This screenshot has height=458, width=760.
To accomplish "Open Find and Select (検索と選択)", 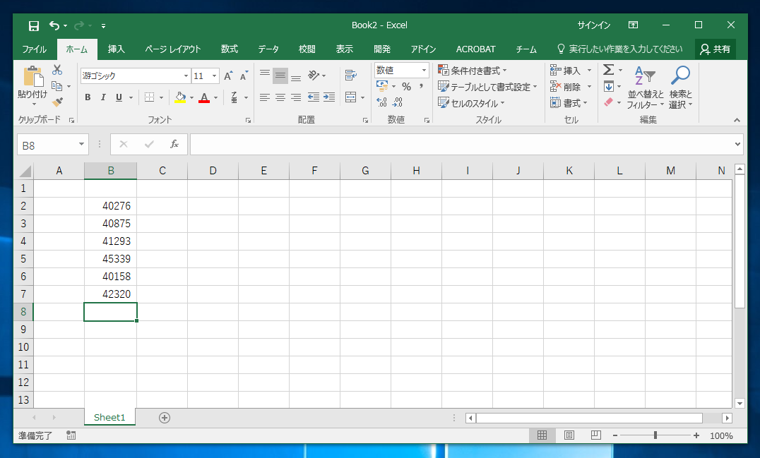I will [681, 87].
